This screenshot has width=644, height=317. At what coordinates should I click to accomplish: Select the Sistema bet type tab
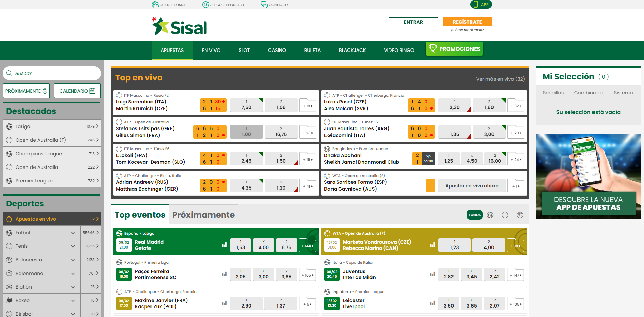coord(623,93)
